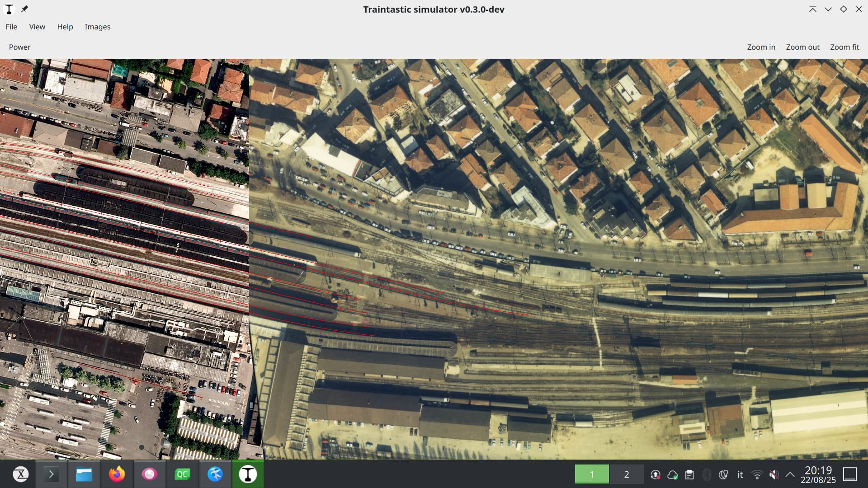Click the Zoom out button
Screen dimensions: 868x488
pos(802,47)
